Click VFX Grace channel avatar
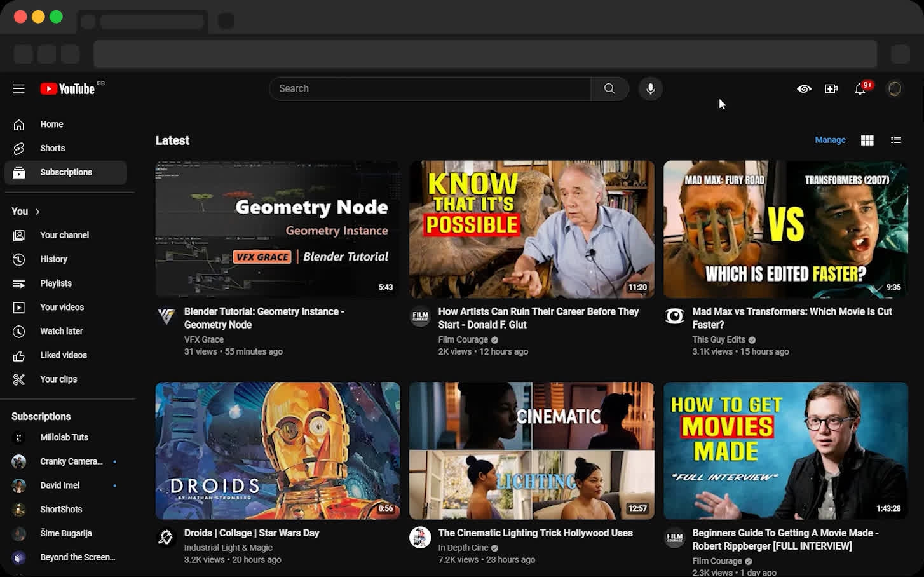The height and width of the screenshot is (577, 924). pos(166,316)
